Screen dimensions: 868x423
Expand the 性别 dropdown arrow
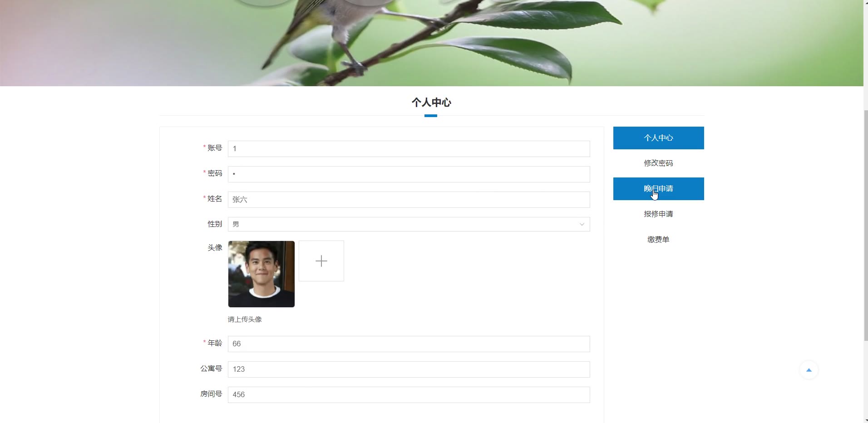pos(582,224)
